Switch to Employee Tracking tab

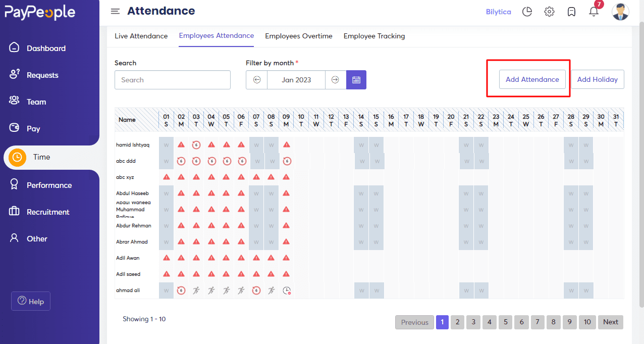(374, 36)
